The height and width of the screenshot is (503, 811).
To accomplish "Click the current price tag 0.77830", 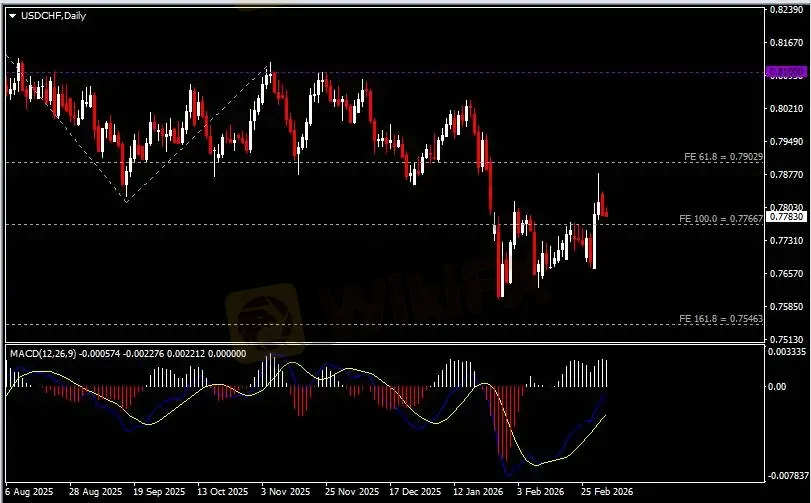I will click(x=786, y=216).
